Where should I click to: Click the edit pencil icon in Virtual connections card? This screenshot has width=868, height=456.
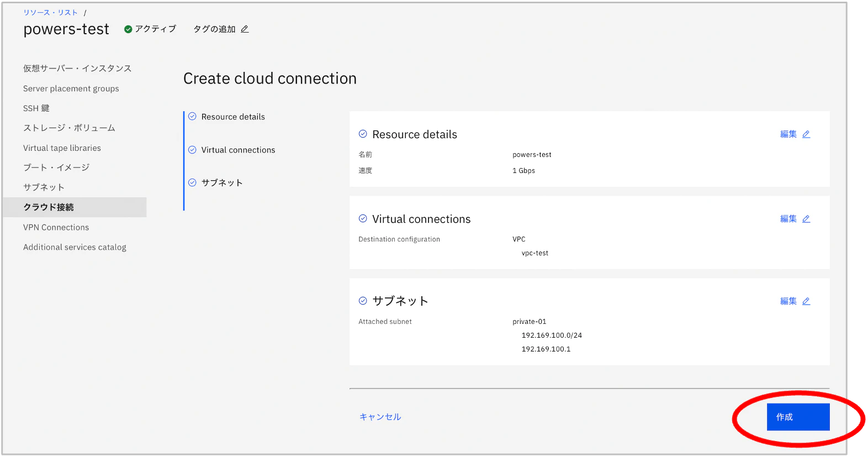click(806, 219)
